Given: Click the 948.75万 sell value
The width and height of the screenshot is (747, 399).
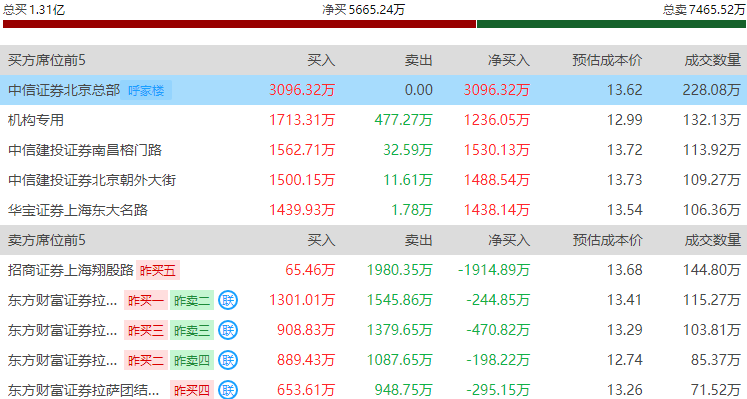Looking at the screenshot, I should (404, 390).
